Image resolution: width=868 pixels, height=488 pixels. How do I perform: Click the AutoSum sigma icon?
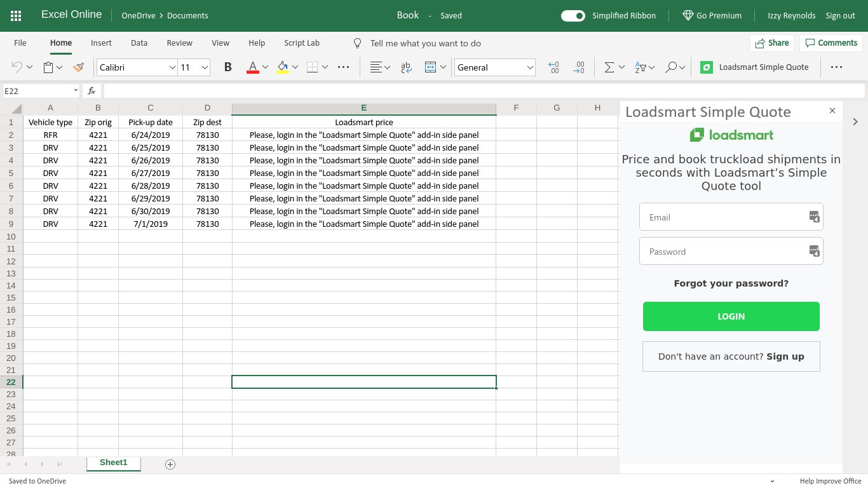[x=609, y=67]
